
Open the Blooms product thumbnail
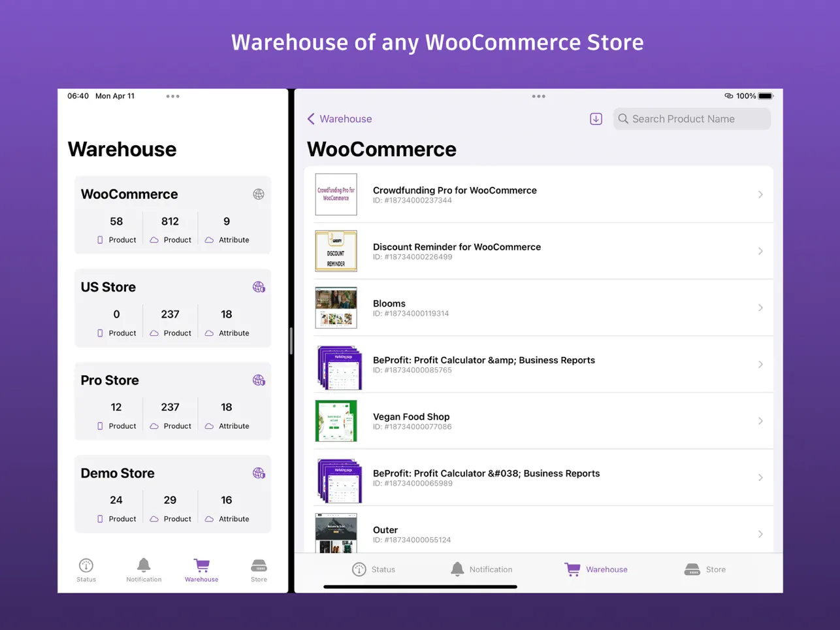(x=336, y=308)
